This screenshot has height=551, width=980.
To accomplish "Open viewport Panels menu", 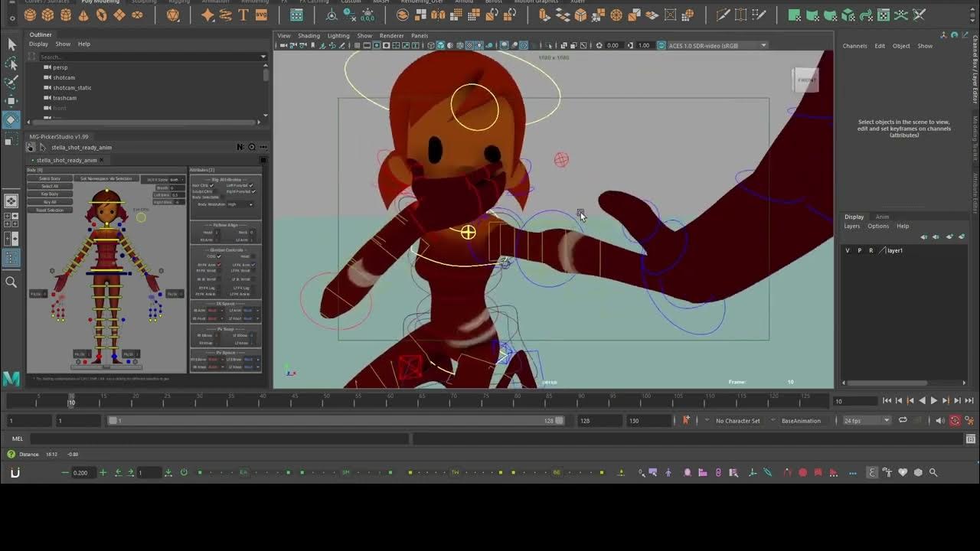I will point(420,35).
